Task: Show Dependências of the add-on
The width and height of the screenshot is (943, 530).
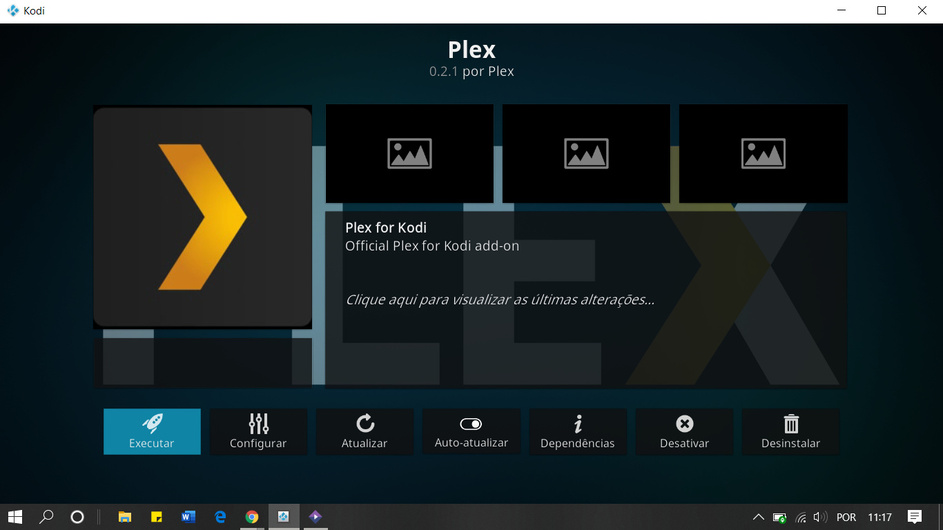Action: click(577, 431)
